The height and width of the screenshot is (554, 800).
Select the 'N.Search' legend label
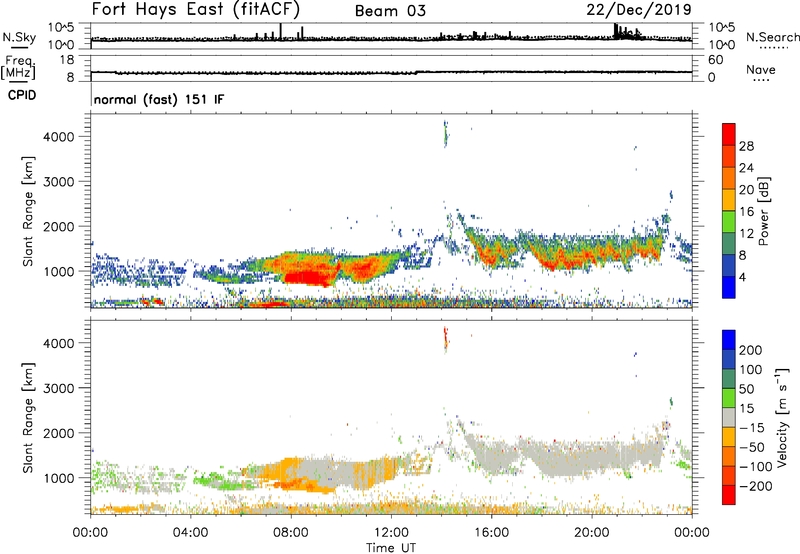click(772, 37)
